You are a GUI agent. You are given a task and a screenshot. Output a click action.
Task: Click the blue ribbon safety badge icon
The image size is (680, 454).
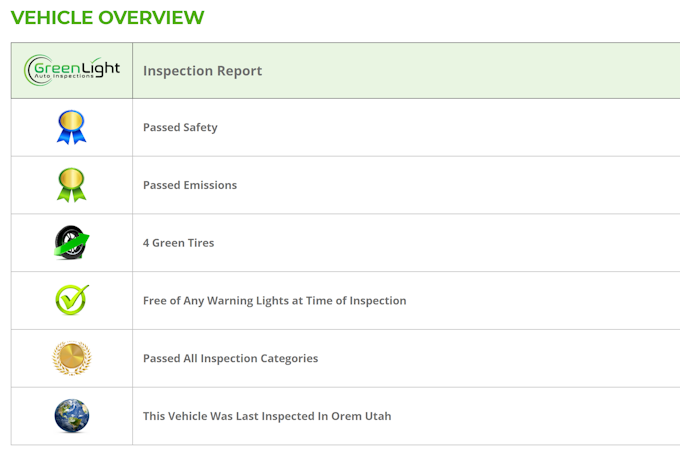tap(71, 127)
